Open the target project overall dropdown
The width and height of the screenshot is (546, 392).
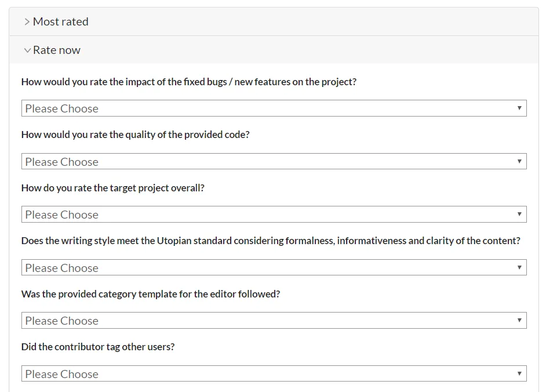pyautogui.click(x=274, y=215)
